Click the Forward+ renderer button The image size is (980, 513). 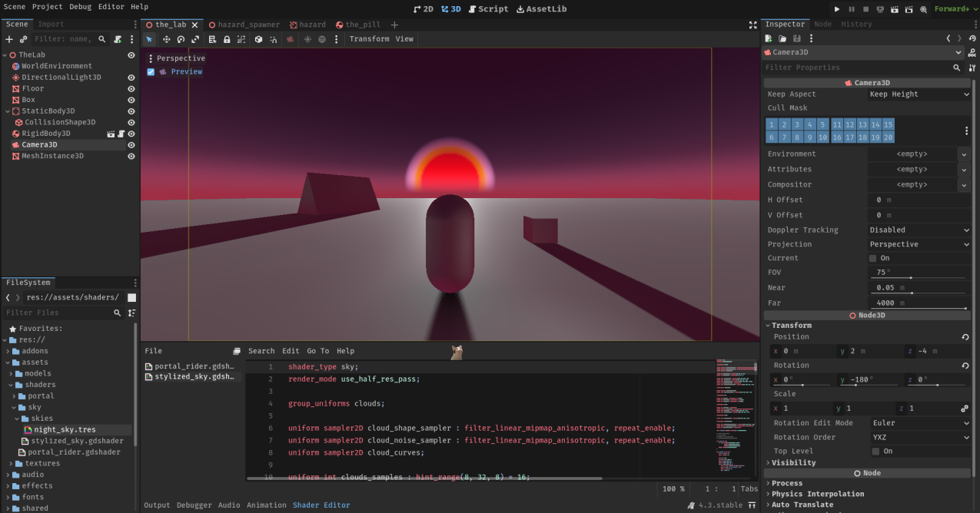[953, 9]
